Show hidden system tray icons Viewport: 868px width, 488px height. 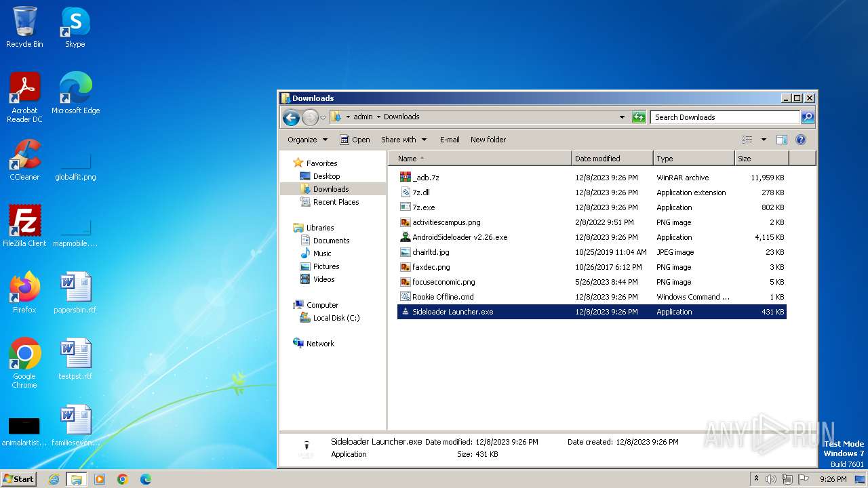[757, 479]
